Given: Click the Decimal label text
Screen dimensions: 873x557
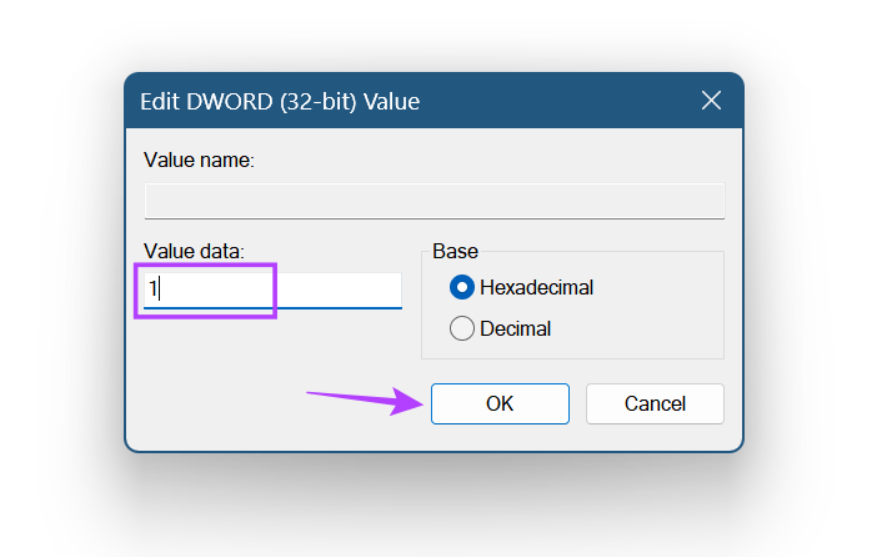Looking at the screenshot, I should [x=515, y=329].
